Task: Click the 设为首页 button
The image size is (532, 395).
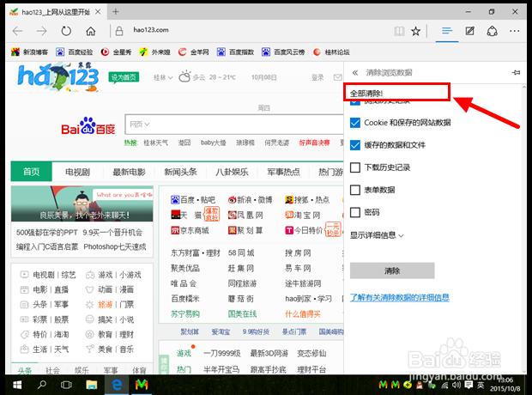Action: [124, 77]
